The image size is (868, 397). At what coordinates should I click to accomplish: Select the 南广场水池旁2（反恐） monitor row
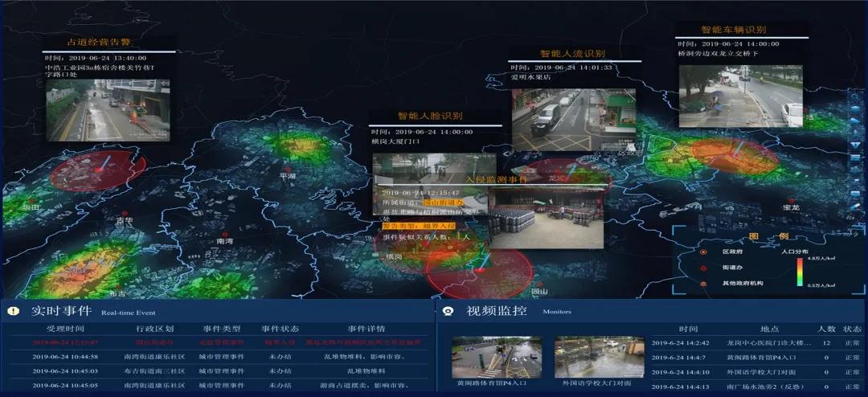pyautogui.click(x=757, y=387)
